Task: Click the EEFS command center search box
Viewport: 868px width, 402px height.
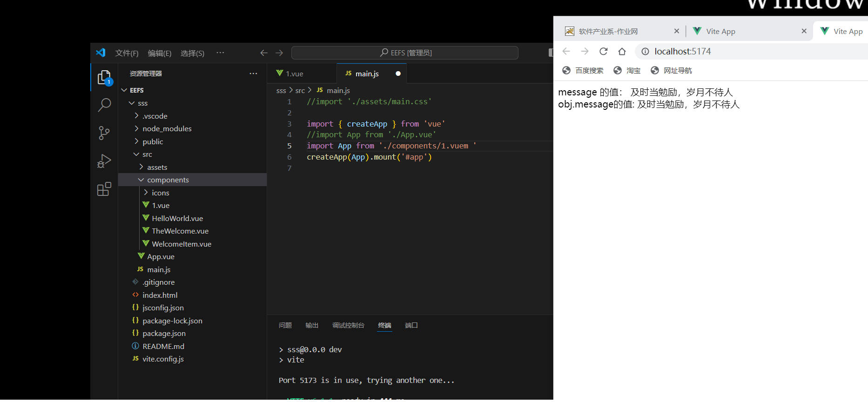Action: (405, 53)
